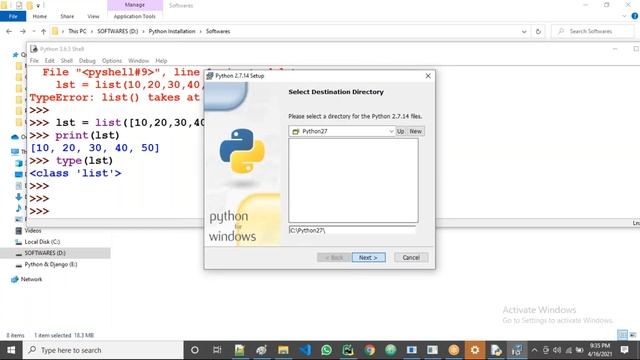The image size is (640, 360).
Task: Open PyCharm from the taskbar
Action: tap(348, 350)
